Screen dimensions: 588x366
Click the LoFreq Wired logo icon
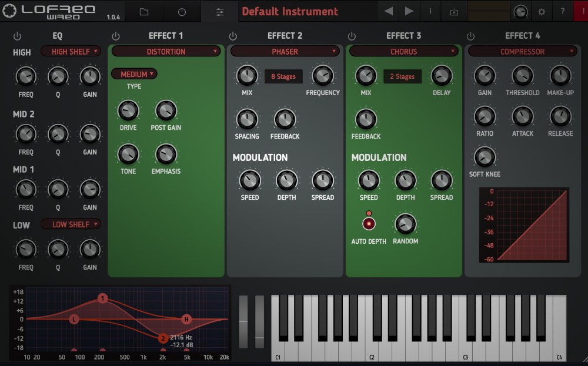coord(8,10)
